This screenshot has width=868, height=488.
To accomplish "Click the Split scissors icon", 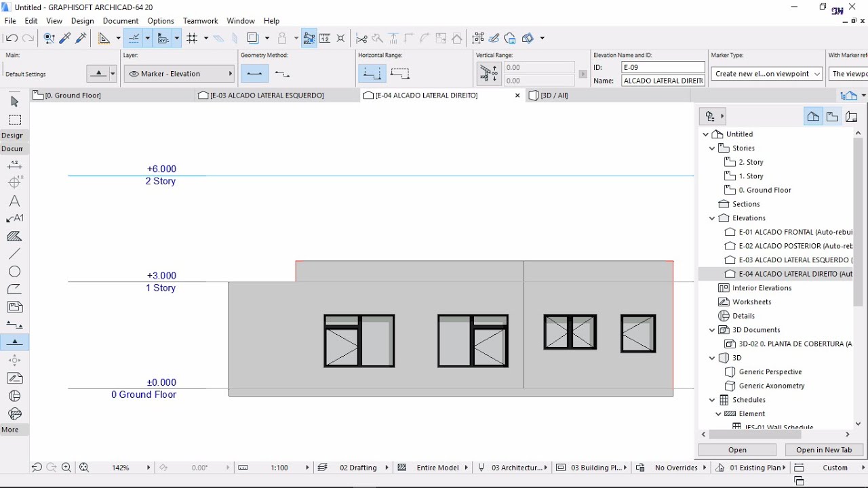I will click(361, 38).
